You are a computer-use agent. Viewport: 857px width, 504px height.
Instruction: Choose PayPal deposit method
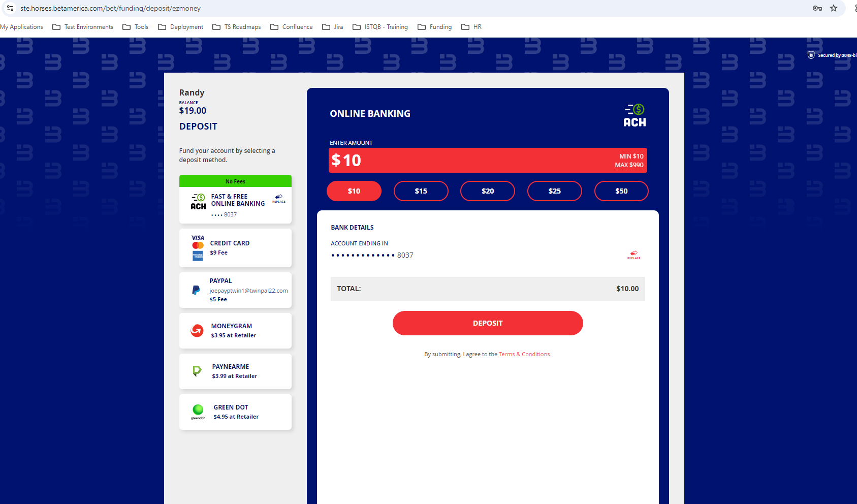[x=235, y=290]
